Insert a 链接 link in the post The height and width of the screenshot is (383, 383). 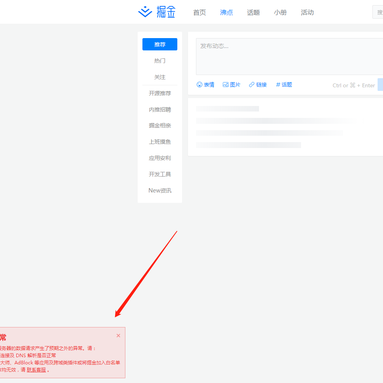click(x=258, y=85)
